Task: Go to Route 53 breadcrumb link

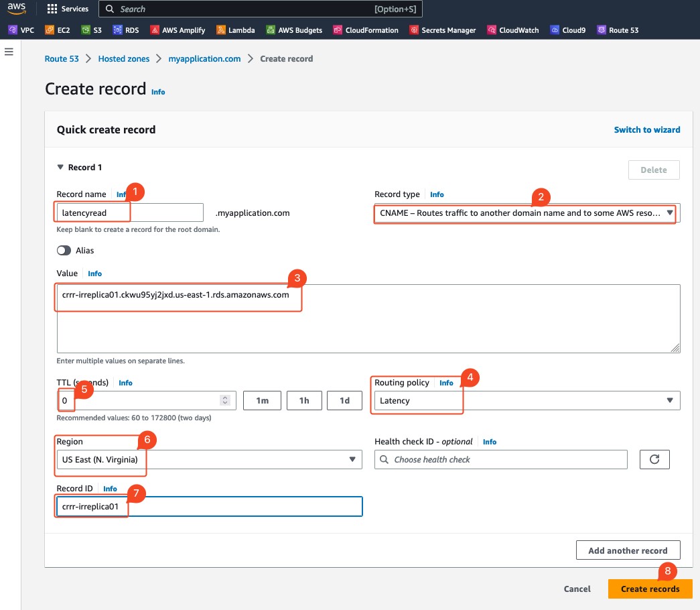Action: [62, 58]
